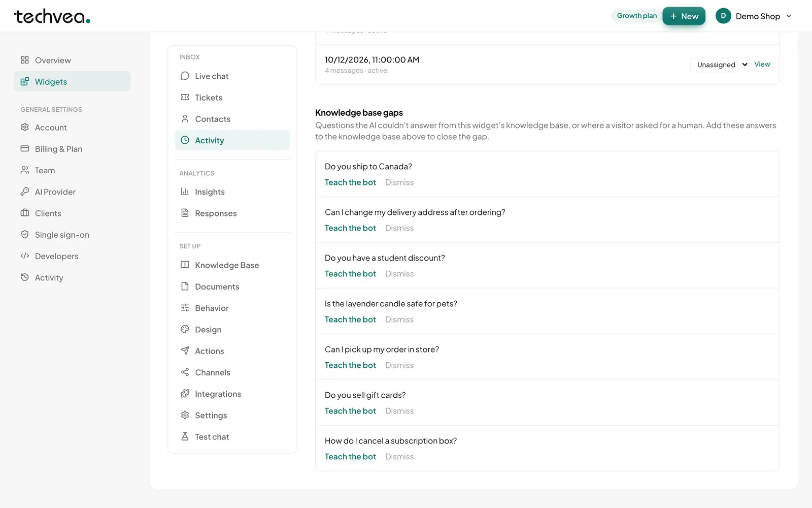Teach the bot about cancelling subscription box
The height and width of the screenshot is (508, 812).
point(350,457)
